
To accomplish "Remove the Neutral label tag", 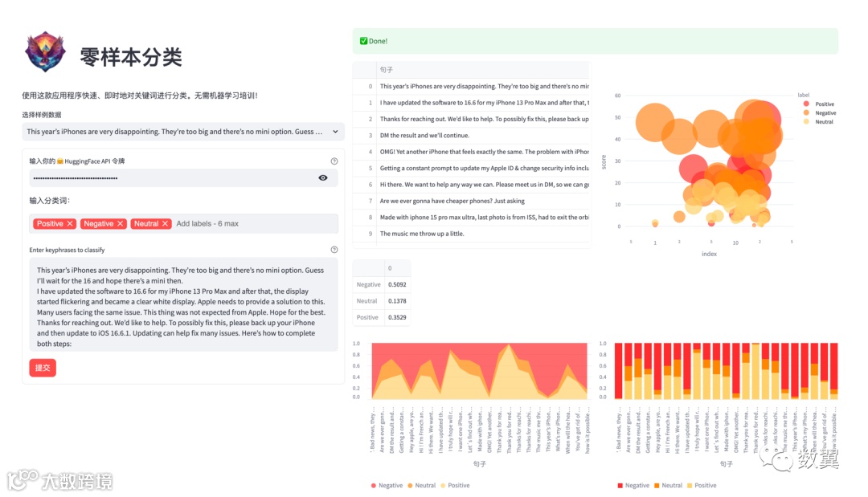I will pos(165,224).
